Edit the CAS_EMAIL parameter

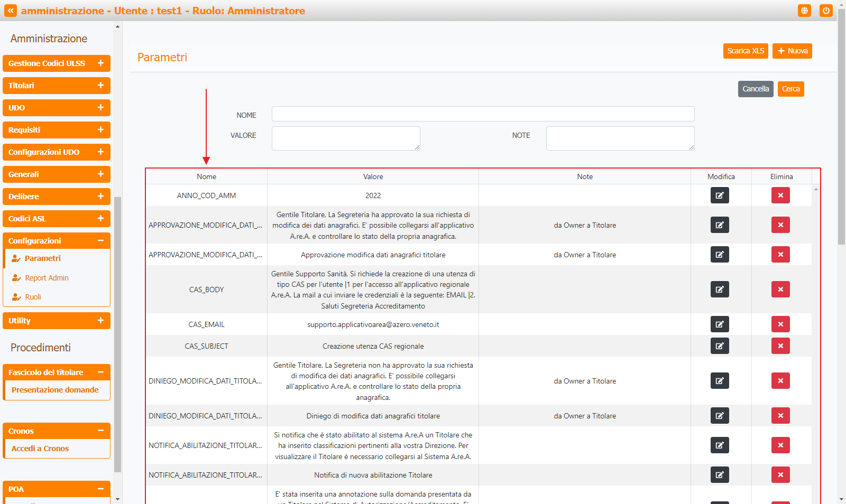click(x=720, y=324)
